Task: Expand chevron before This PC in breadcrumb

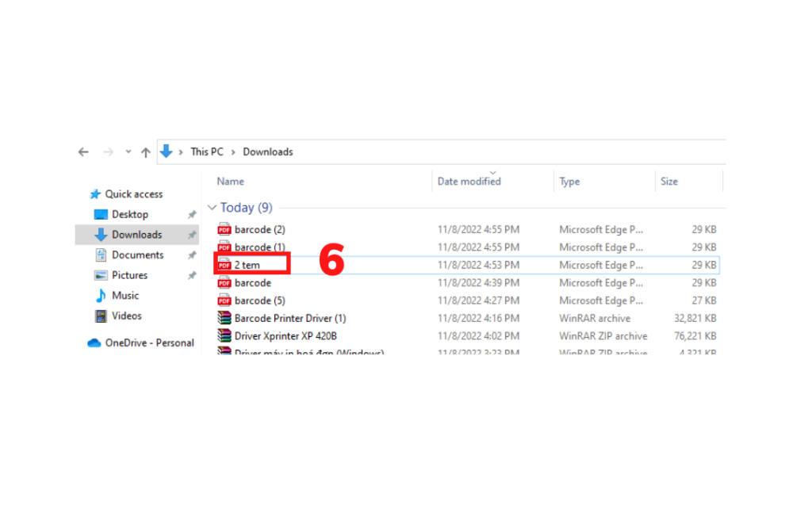Action: pos(181,152)
